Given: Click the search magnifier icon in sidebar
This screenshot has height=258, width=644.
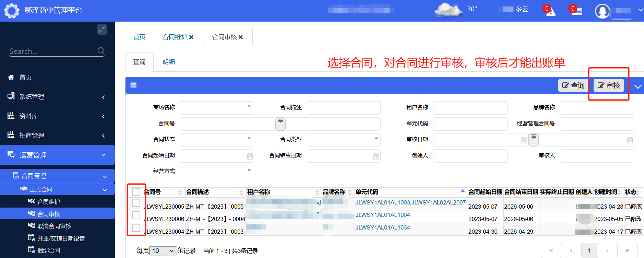Looking at the screenshot, I should tap(101, 51).
